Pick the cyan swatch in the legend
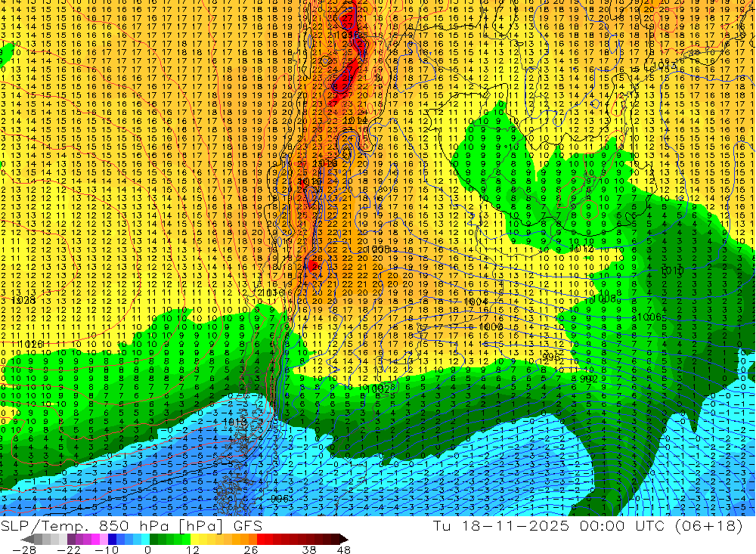756x554 pixels. coord(146,539)
